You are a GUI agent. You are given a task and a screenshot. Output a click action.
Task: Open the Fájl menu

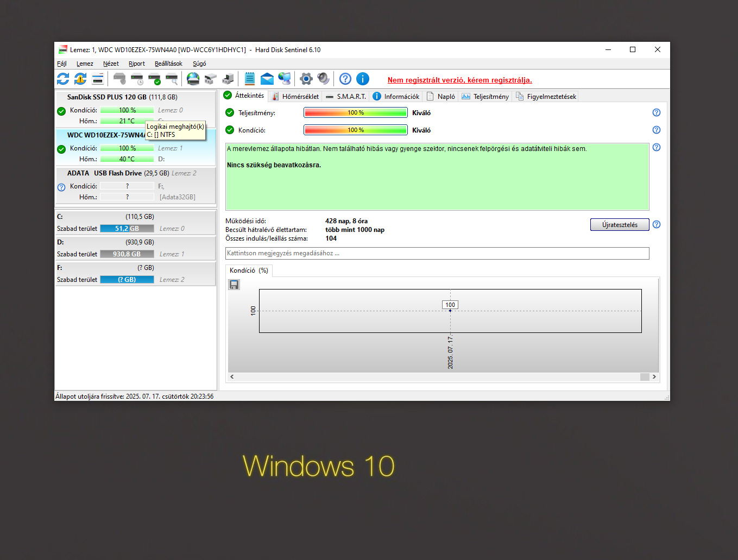pyautogui.click(x=62, y=64)
